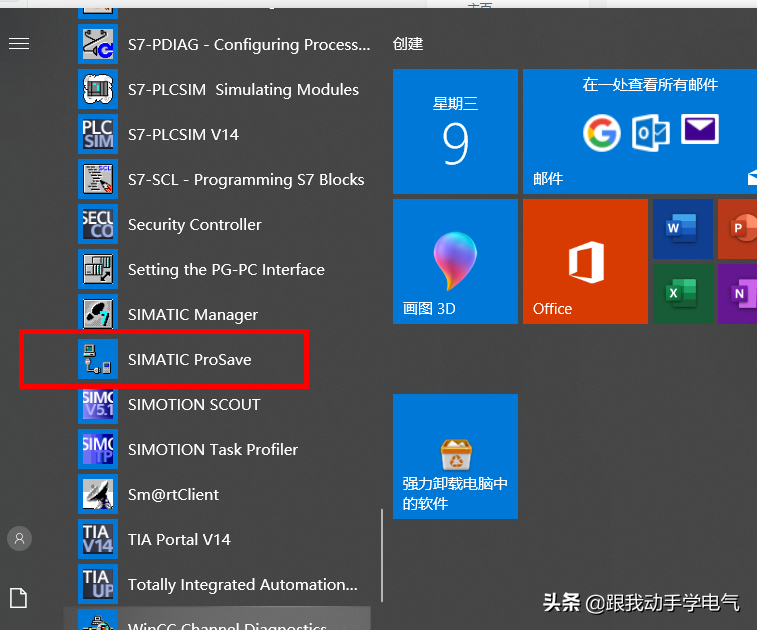Launch Sm@rtClient app
The image size is (757, 630).
pyautogui.click(x=173, y=495)
